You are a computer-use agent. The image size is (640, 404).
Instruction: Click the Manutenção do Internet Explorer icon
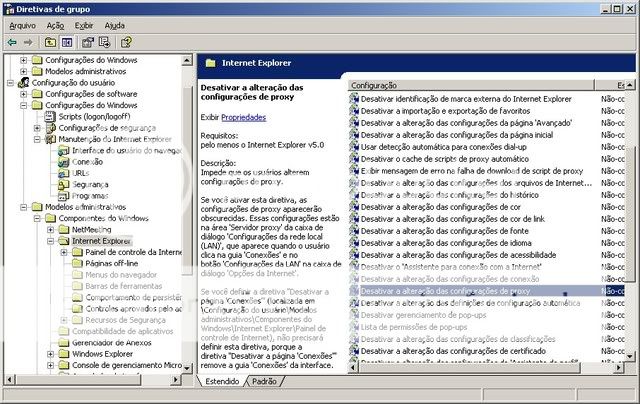(x=51, y=139)
